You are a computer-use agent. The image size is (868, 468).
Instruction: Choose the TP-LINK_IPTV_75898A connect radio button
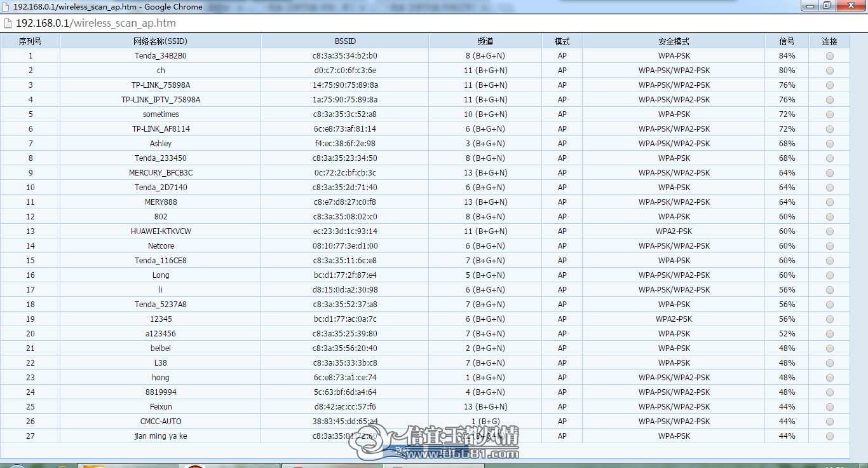pos(829,100)
